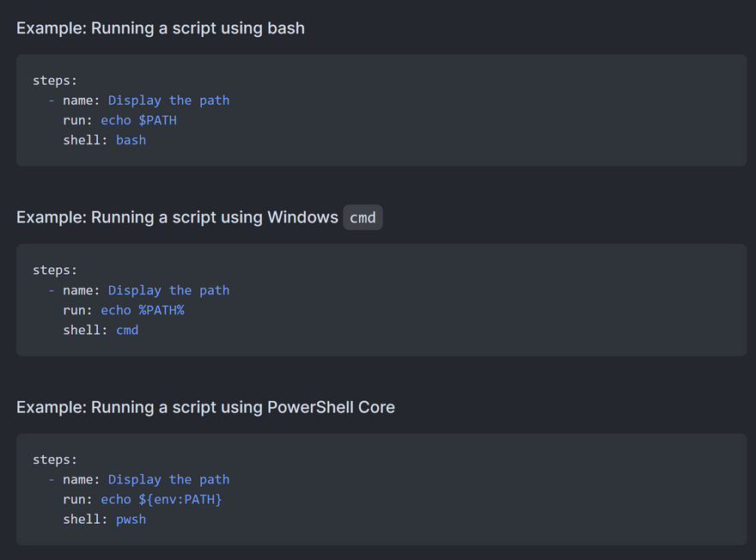The image size is (756, 560).
Task: Click the "name:" key in the bash block
Action: tap(82, 100)
